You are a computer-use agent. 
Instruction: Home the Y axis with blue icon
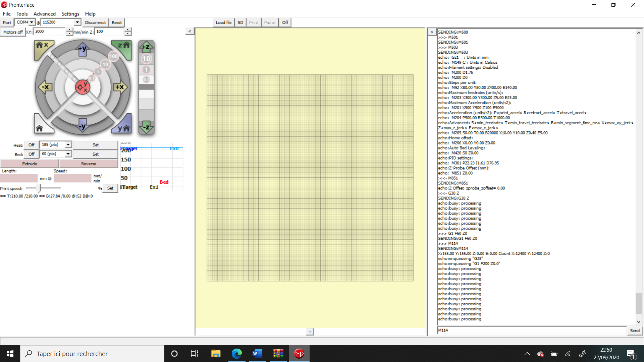pos(123,125)
